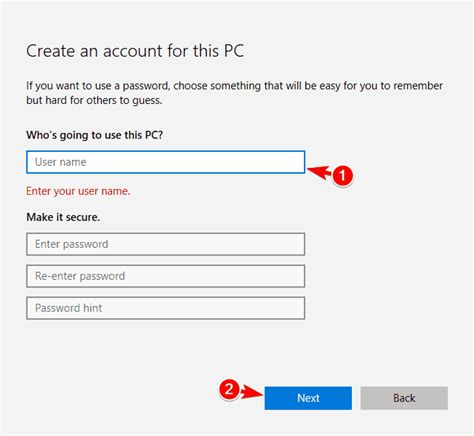The width and height of the screenshot is (474, 436).
Task: Focus the User name input field
Action: pos(166,162)
